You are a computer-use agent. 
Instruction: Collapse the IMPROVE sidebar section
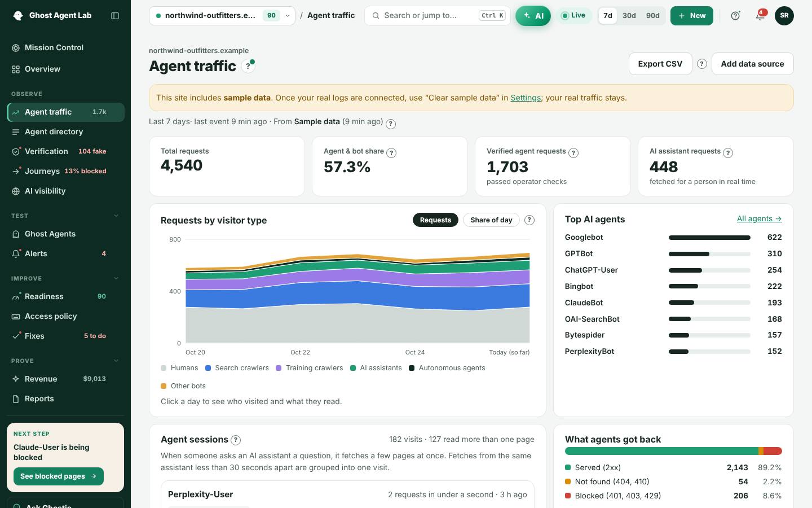point(116,278)
